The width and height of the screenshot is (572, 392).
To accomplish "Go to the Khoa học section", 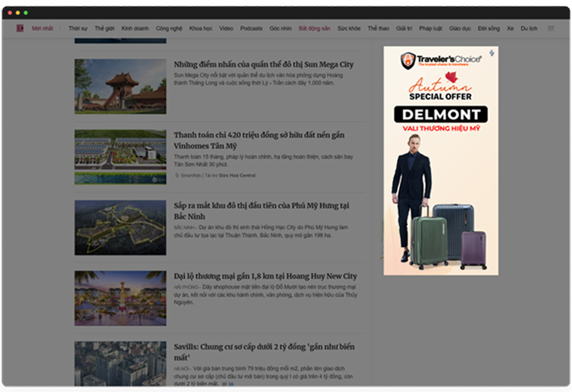I will (x=200, y=28).
